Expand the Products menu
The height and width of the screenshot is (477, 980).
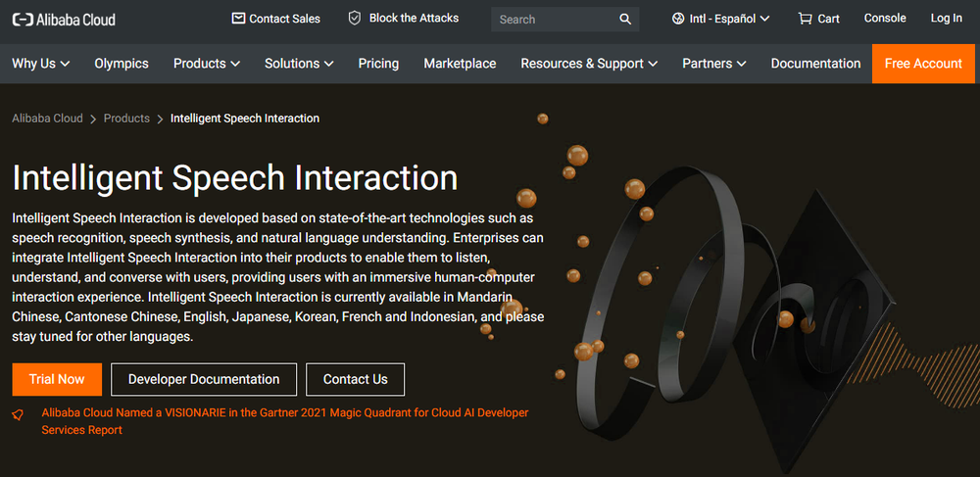tap(207, 64)
